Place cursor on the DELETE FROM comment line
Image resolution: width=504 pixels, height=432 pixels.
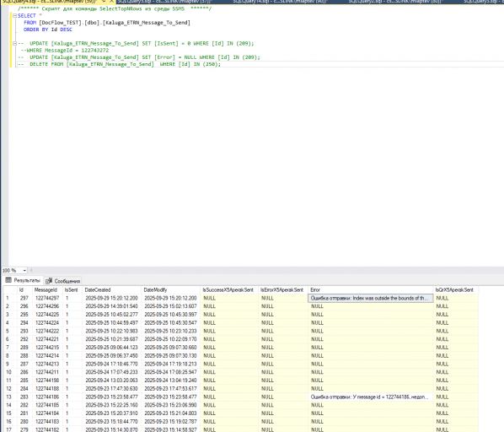119,64
